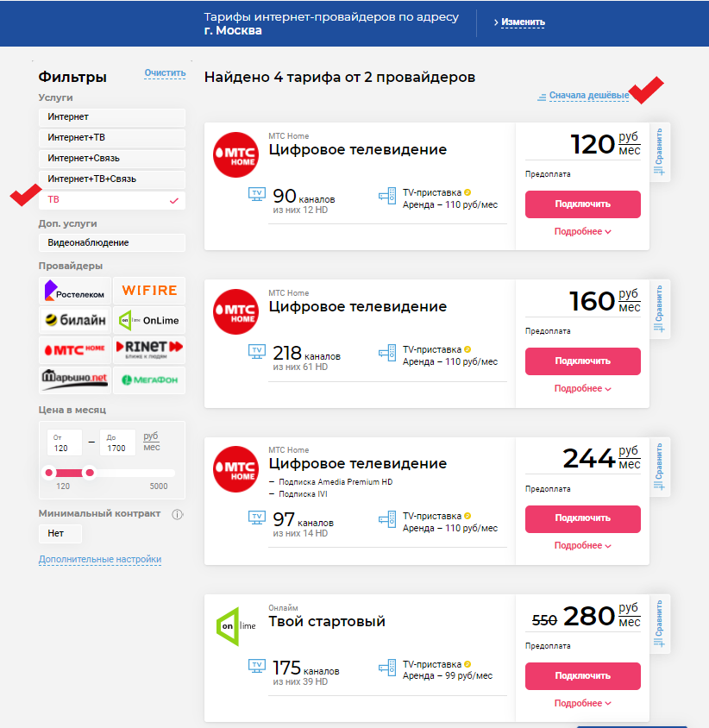Enable the Интернет+ТВ+Связь service filter
This screenshot has height=728, width=709.
pos(112,179)
